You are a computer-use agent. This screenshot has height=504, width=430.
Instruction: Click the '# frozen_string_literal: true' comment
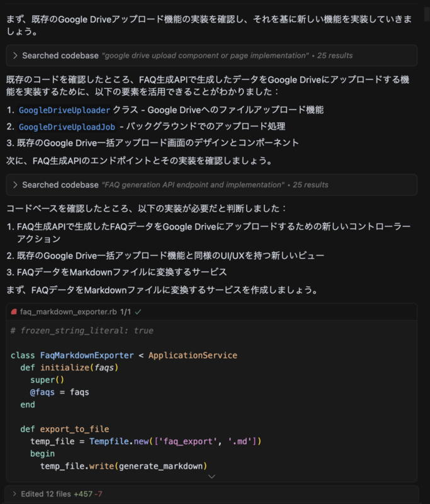tap(82, 330)
